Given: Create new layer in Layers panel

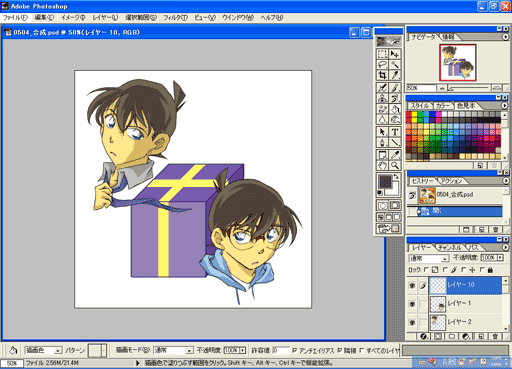Looking at the screenshot, I should coord(481,337).
